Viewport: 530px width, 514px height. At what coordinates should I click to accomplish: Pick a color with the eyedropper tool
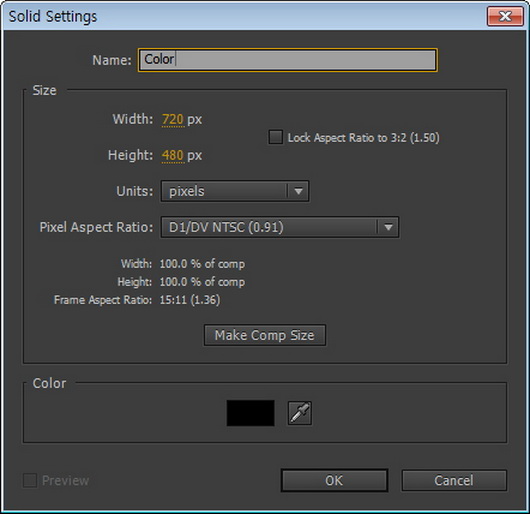tap(299, 413)
